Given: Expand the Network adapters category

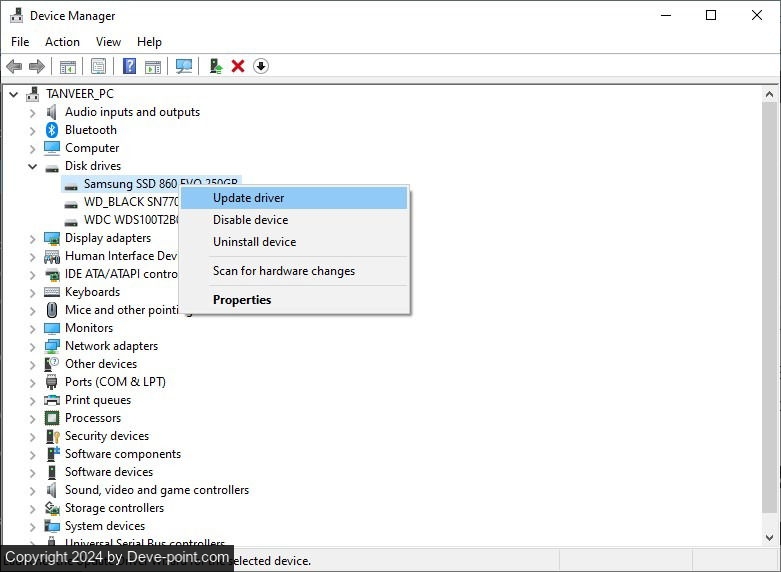Looking at the screenshot, I should pos(32,346).
